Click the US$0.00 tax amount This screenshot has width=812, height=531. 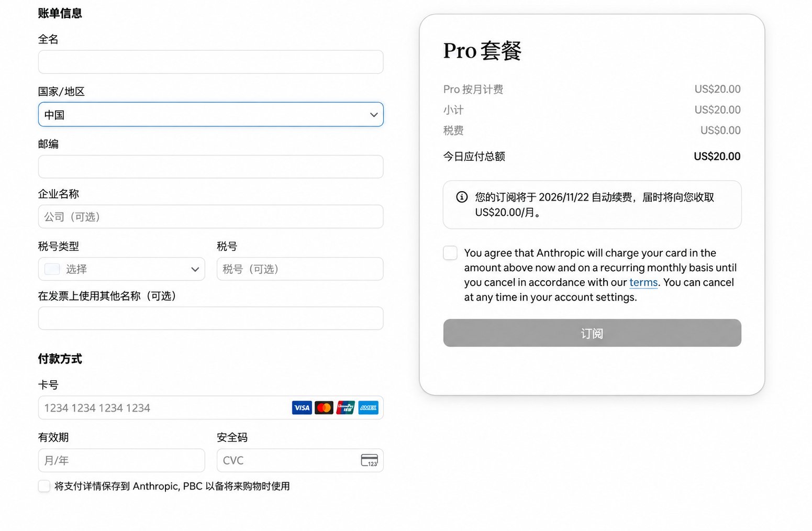tap(720, 130)
